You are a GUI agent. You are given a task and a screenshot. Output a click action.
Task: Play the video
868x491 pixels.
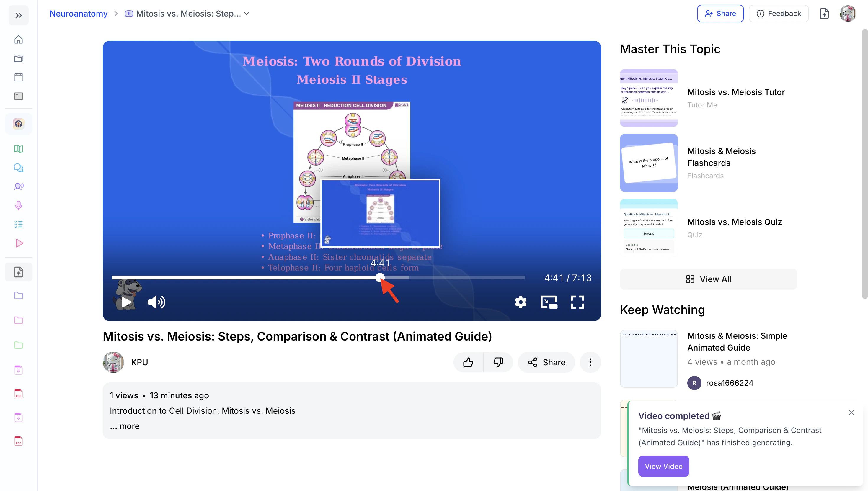[x=126, y=302]
